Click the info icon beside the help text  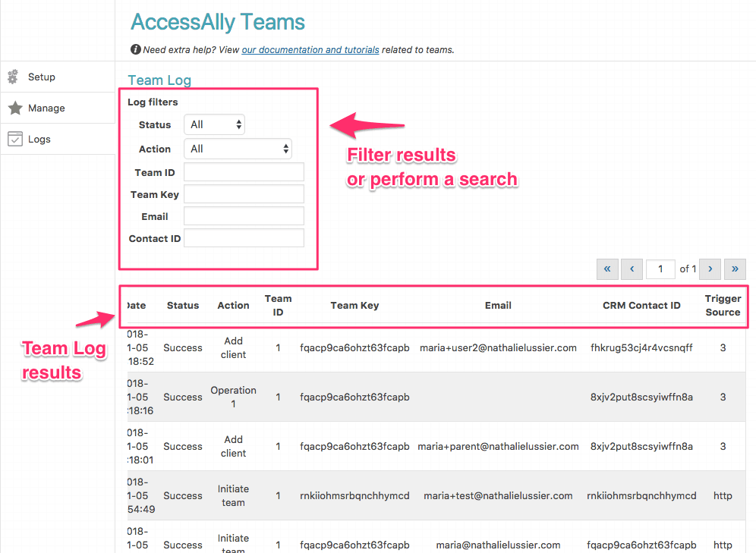click(x=137, y=49)
